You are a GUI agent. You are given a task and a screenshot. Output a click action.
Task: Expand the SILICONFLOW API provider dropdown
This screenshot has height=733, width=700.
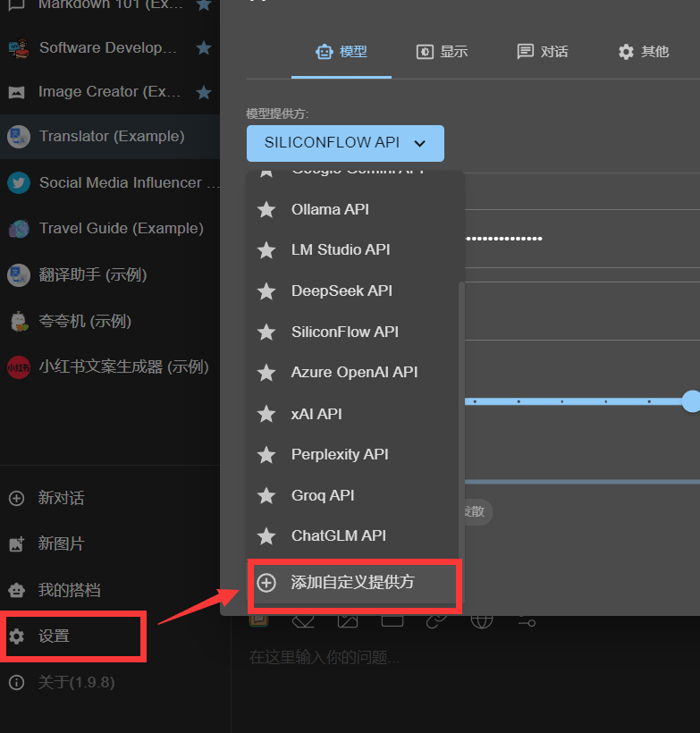(x=345, y=143)
